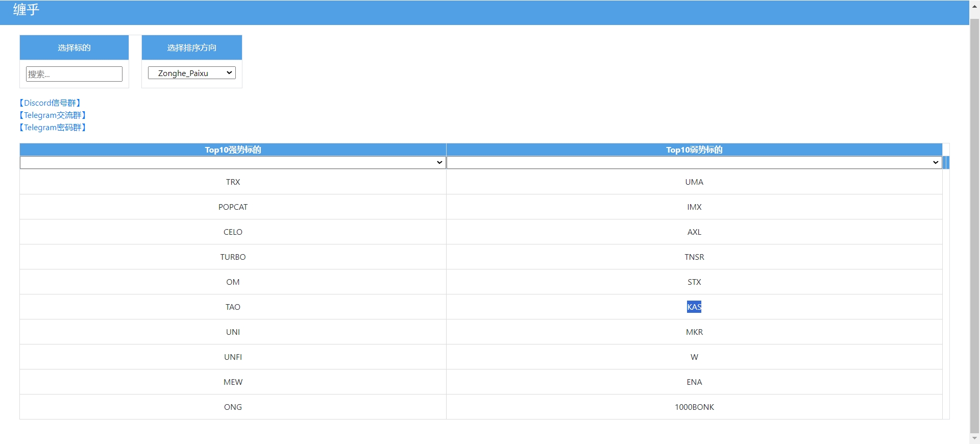Open the Zonghe_Paixu sort dropdown
This screenshot has width=980, height=444.
coord(192,73)
